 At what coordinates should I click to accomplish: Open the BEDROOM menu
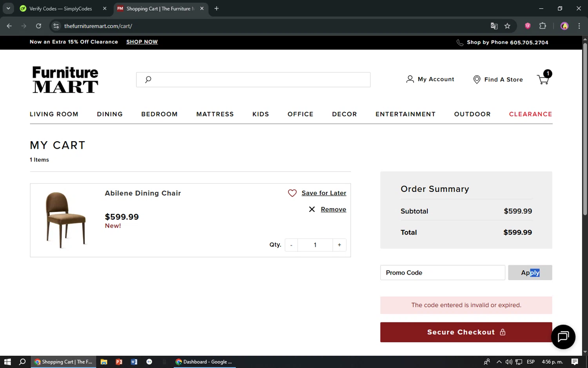point(160,114)
